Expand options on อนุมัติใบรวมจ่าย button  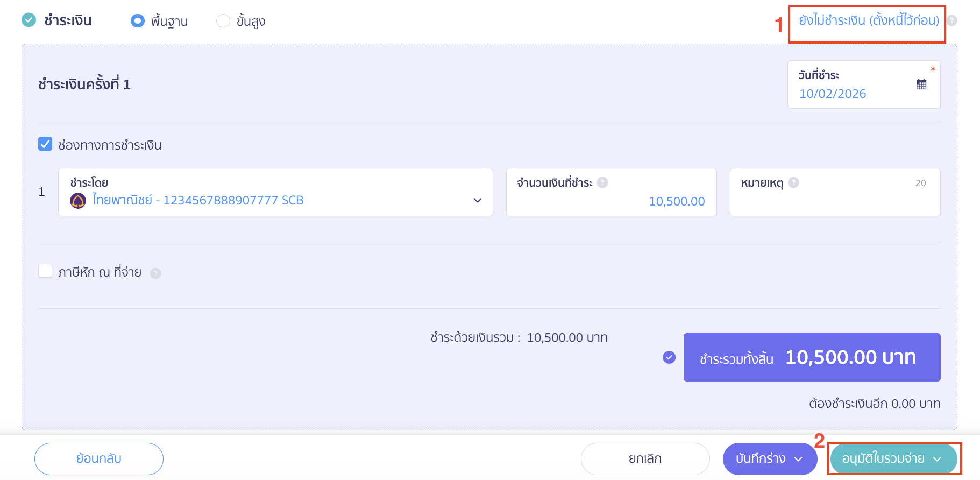pos(938,459)
